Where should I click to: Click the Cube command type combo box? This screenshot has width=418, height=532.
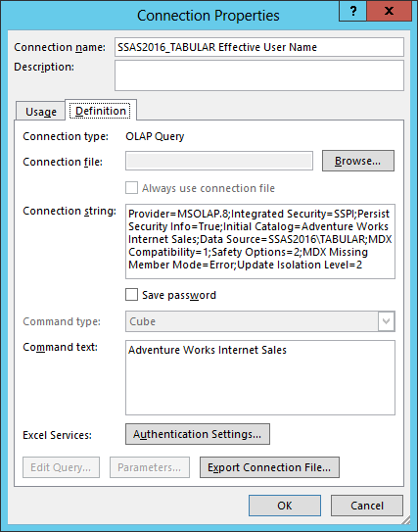click(x=260, y=321)
